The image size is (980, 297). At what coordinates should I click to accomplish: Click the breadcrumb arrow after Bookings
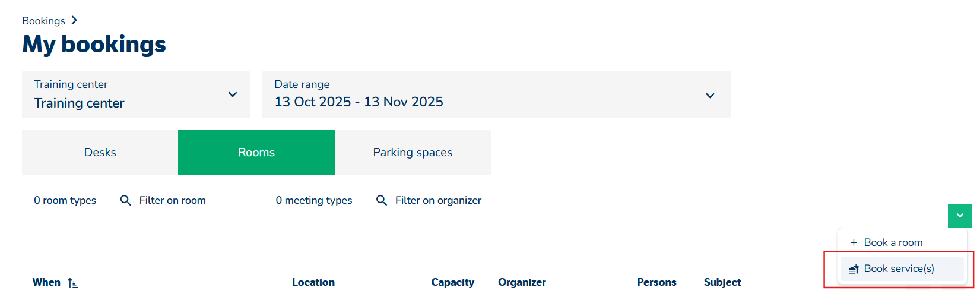(x=74, y=20)
